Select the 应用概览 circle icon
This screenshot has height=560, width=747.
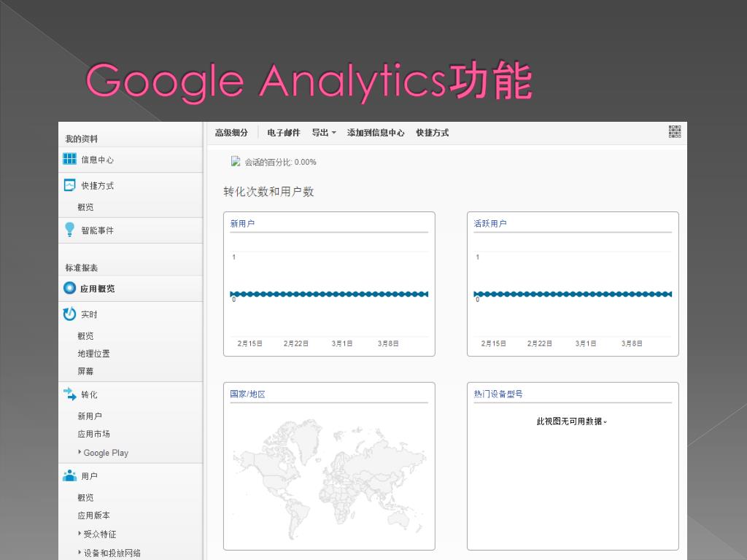69,288
